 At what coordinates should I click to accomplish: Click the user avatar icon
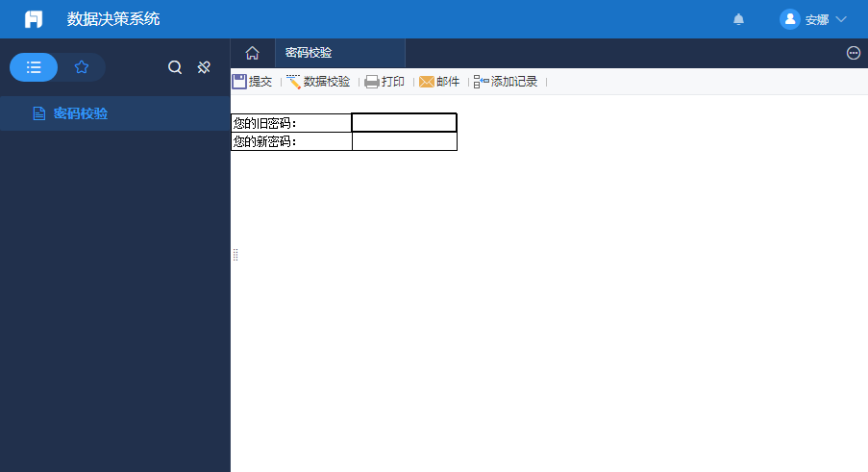790,19
